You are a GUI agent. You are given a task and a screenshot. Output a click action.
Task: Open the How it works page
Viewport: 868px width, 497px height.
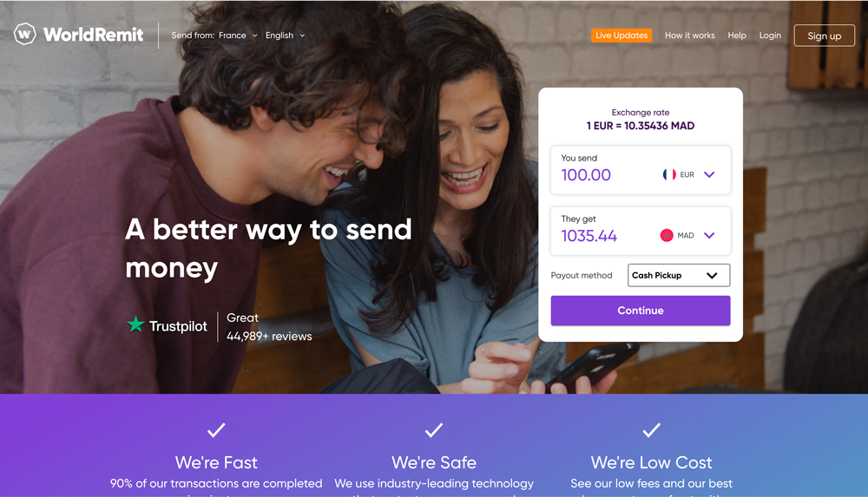point(690,36)
